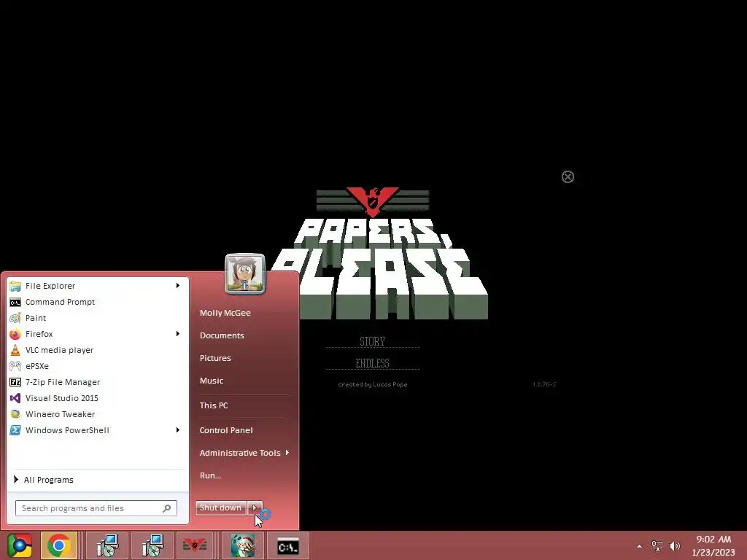Click the Santa hat character taskbar icon
The image size is (747, 560).
[243, 545]
